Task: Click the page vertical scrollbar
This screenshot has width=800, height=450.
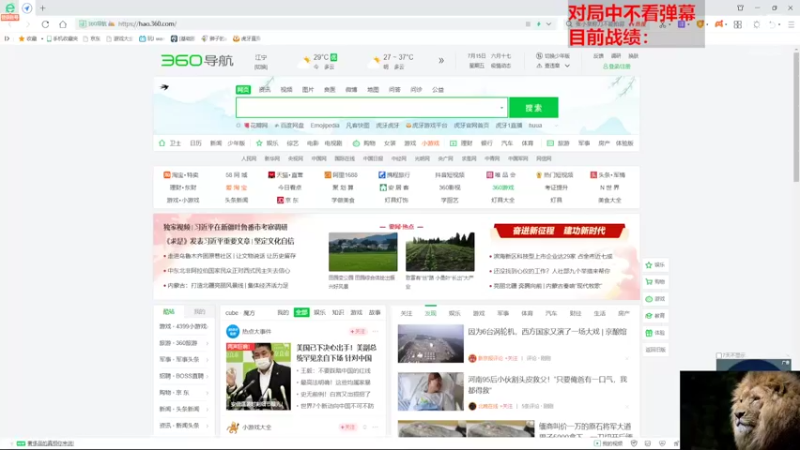Action: tap(796, 115)
